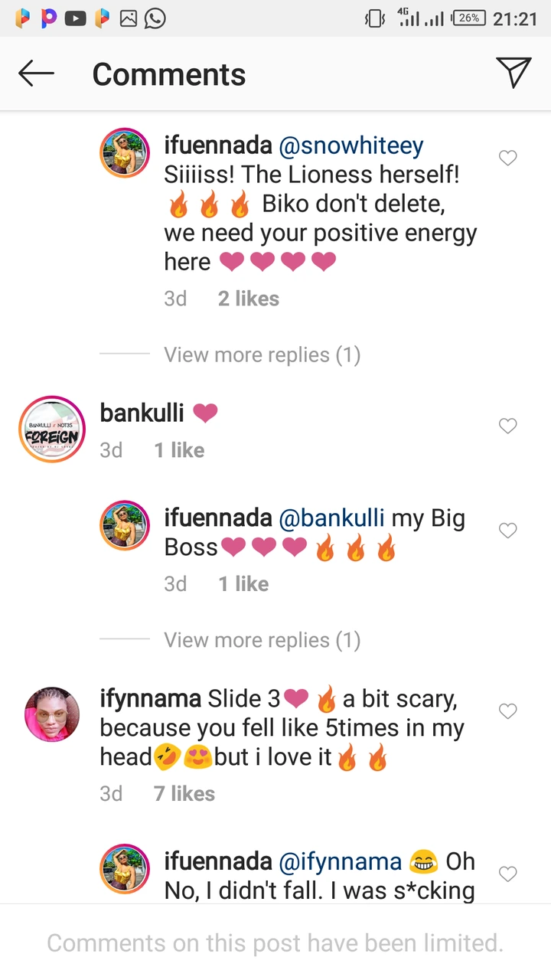Screen dimensions: 551x980
Task: Like ifynnama's Slide 3 comment
Action: pyautogui.click(x=508, y=711)
